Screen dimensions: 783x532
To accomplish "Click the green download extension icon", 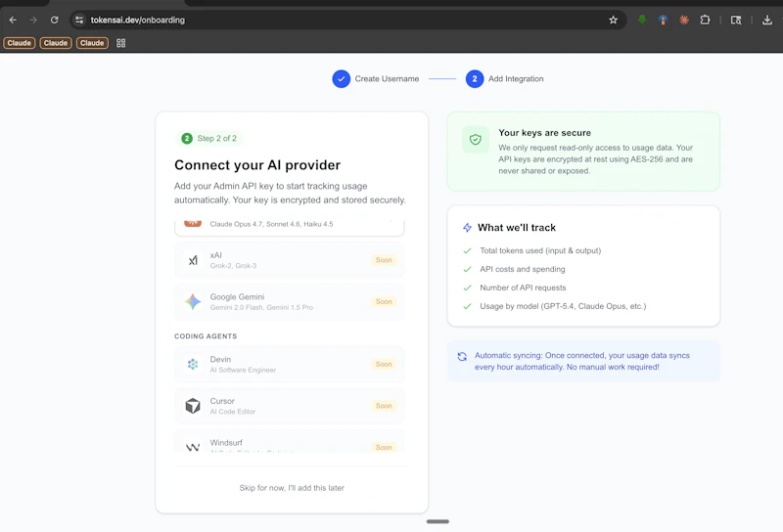I will coord(642,20).
